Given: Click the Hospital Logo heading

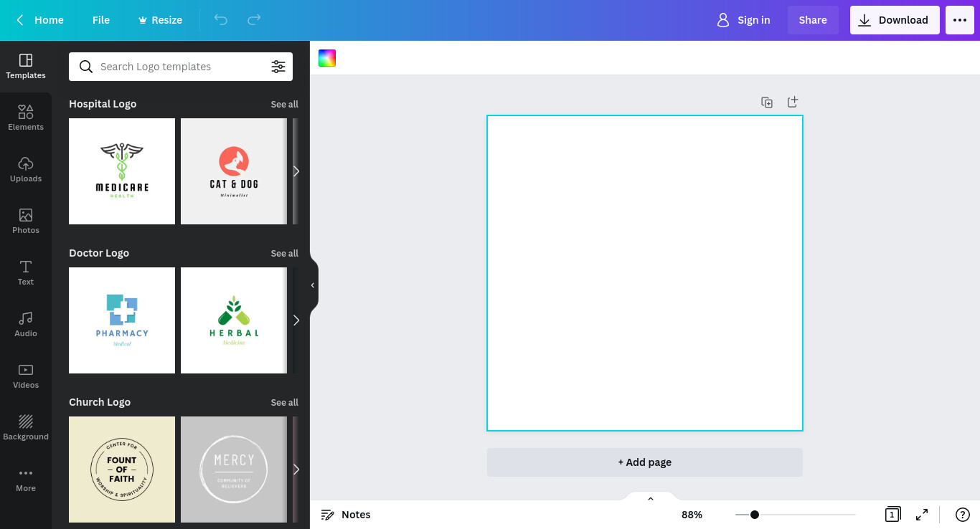Looking at the screenshot, I should pyautogui.click(x=103, y=104).
